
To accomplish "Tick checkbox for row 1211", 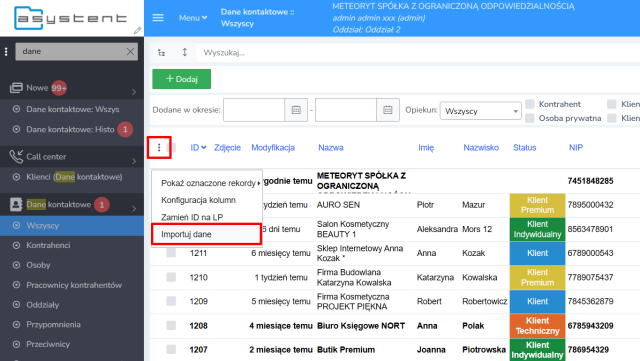I will click(171, 253).
